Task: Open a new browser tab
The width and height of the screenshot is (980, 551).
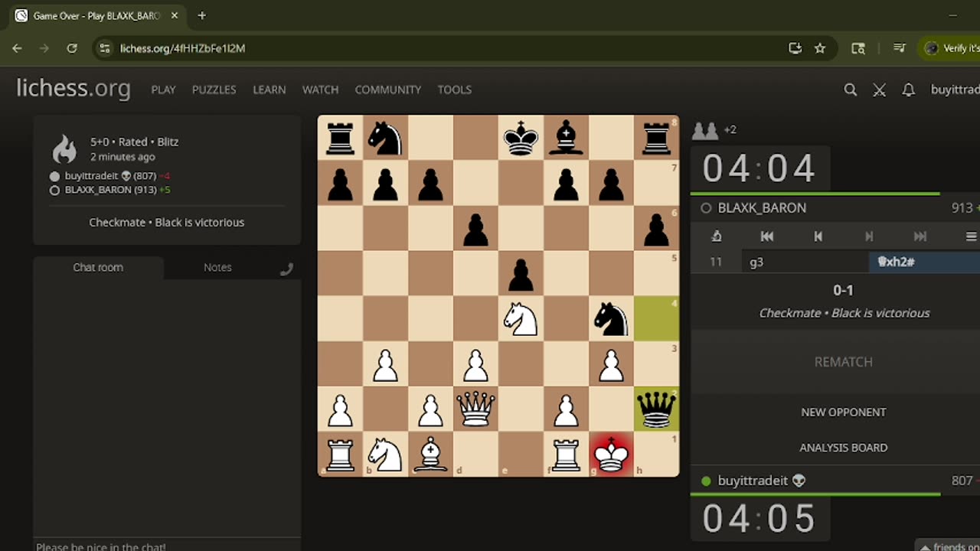Action: tap(202, 15)
